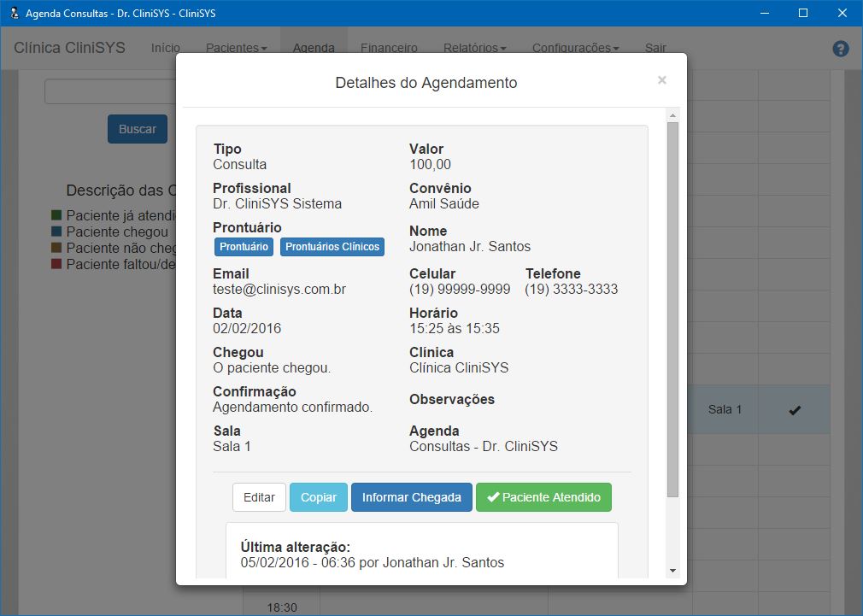Close the Detalhes do Agendamento dialog
The width and height of the screenshot is (863, 616).
coord(661,80)
